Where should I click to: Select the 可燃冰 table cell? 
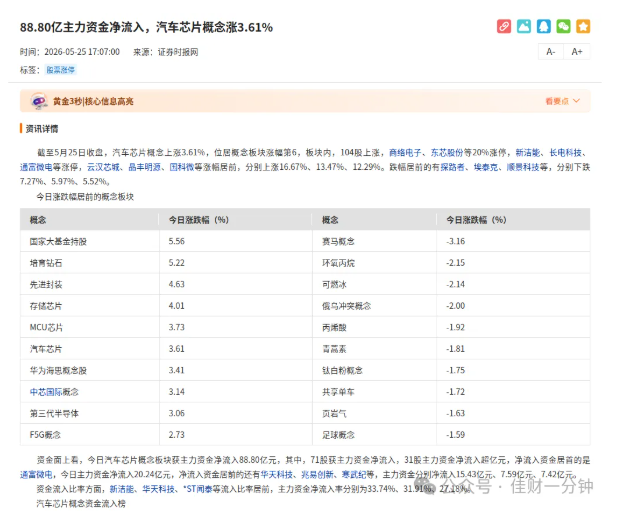pos(374,284)
